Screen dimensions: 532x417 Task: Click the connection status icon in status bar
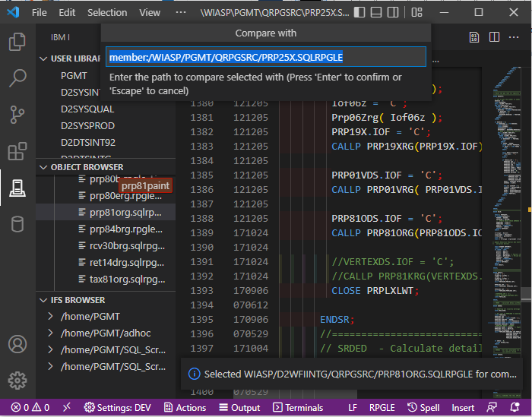coord(67,407)
